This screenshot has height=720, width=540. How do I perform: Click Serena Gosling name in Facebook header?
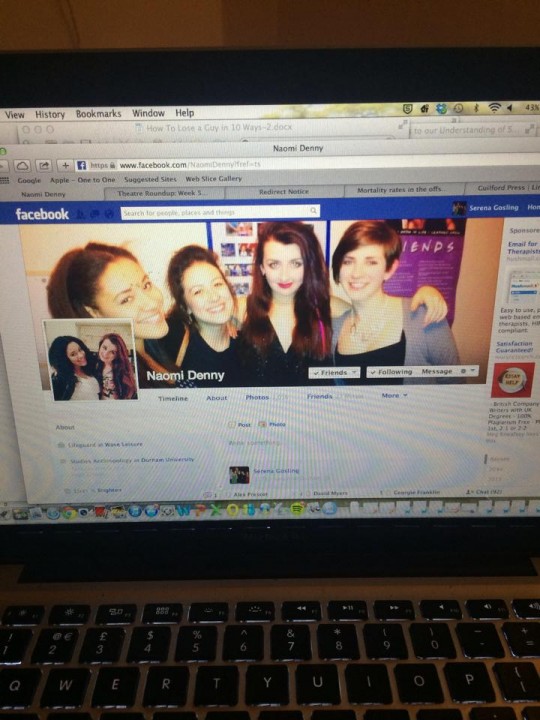tap(494, 208)
